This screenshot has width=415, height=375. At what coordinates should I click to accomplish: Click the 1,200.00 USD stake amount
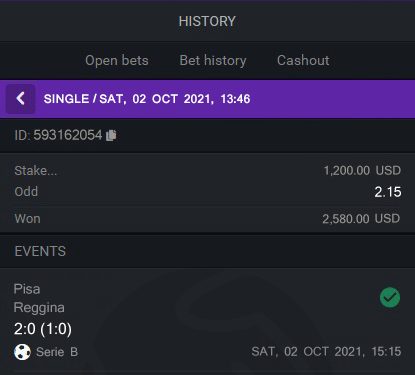pos(362,170)
